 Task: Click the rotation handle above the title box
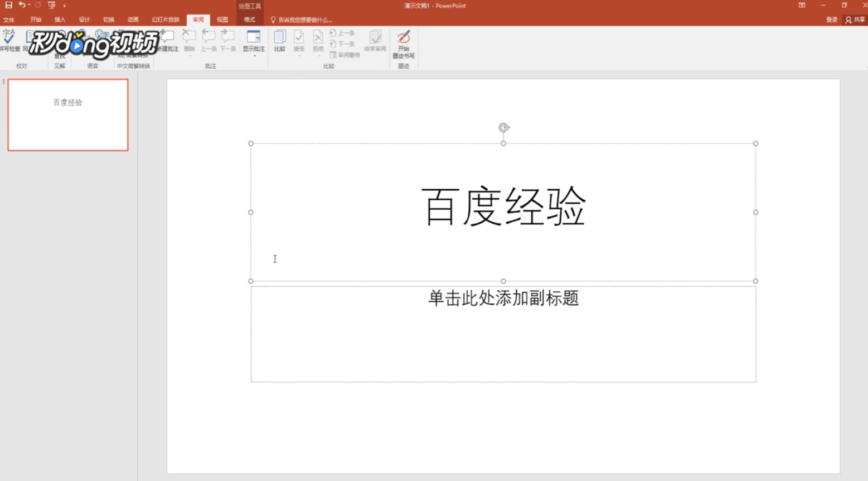504,128
